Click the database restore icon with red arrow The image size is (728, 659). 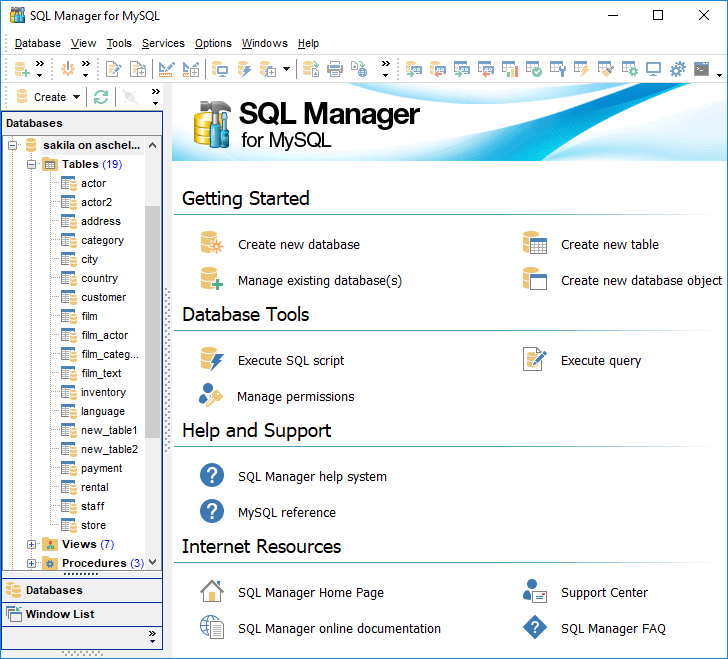[437, 69]
